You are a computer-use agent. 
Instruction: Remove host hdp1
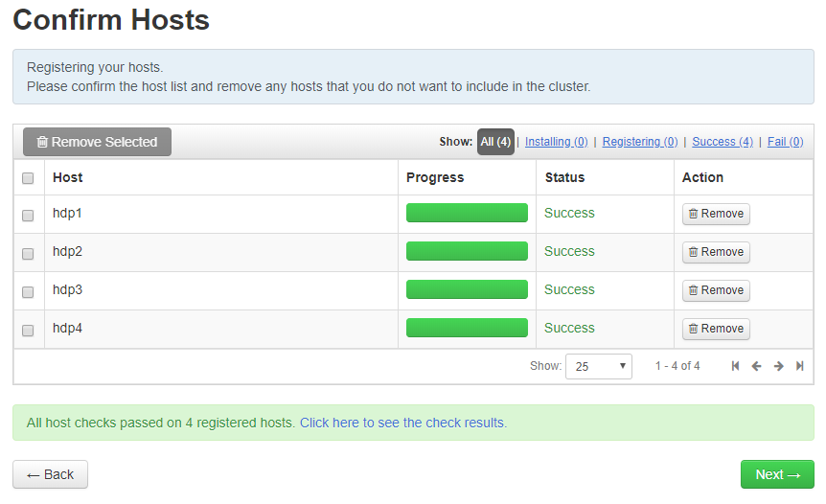(716, 214)
